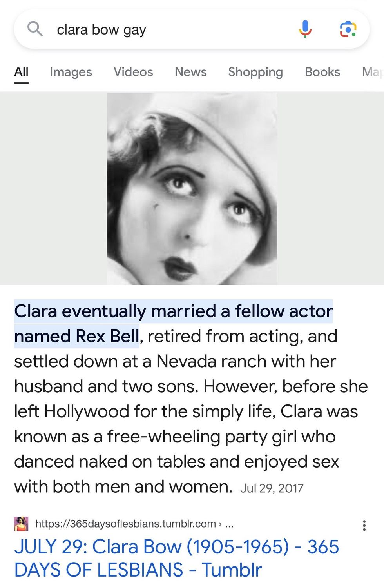The width and height of the screenshot is (384, 588).
Task: Switch to the Videos tab
Action: (x=133, y=72)
